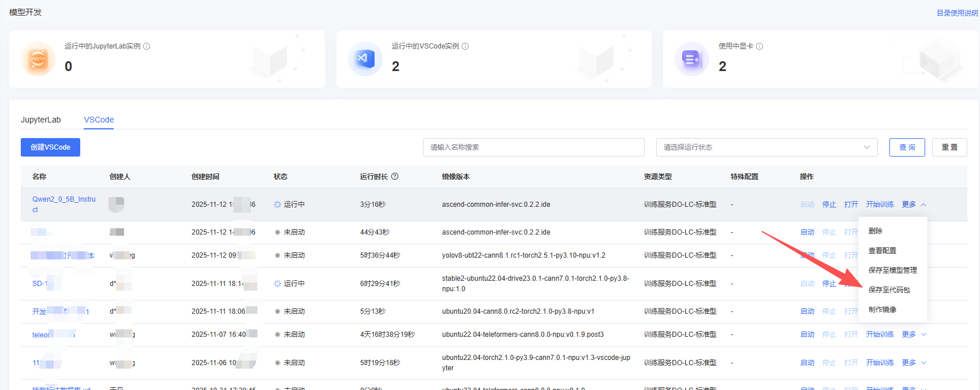Viewport: 980px width, 390px height.
Task: Expand 更多 in the 5时19分16秒 row
Action: pos(914,363)
